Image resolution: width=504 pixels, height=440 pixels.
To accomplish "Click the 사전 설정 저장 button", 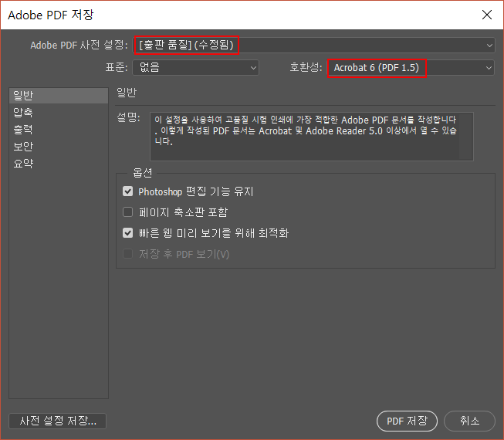I will 58,421.
